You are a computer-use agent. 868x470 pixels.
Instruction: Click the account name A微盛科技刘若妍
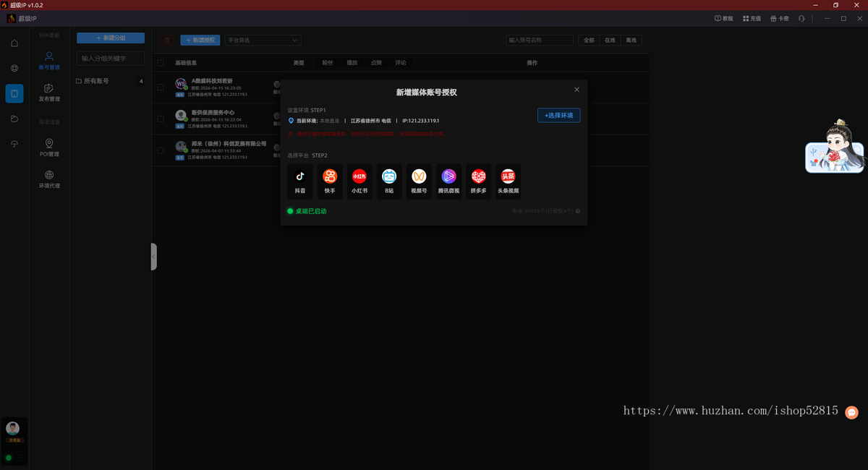coord(212,81)
